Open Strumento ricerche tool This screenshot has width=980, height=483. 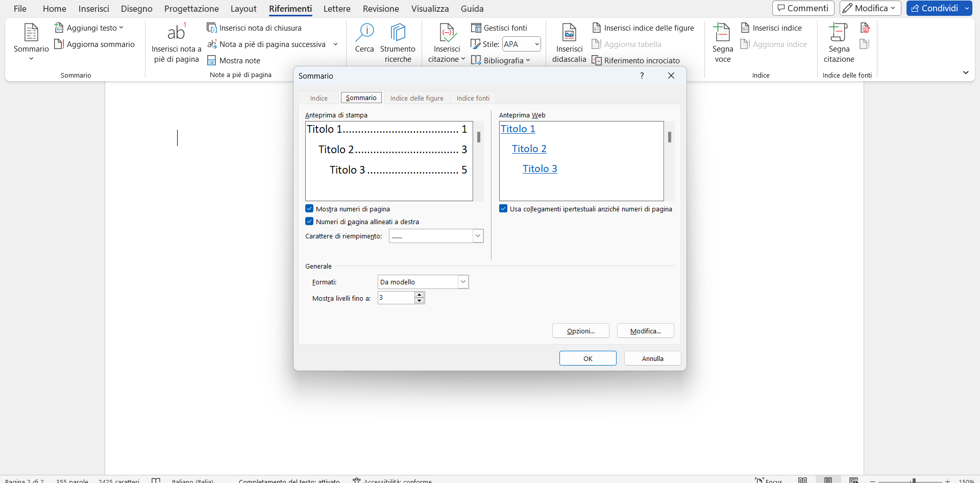pyautogui.click(x=398, y=33)
